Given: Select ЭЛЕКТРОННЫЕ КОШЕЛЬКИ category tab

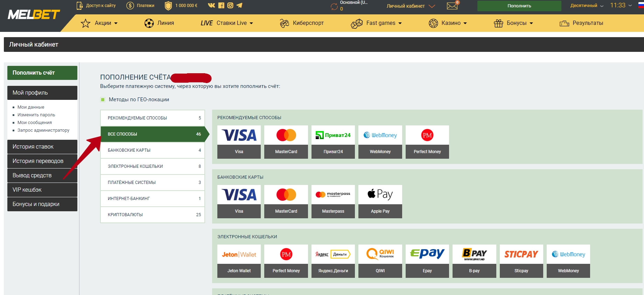Looking at the screenshot, I should click(x=153, y=166).
